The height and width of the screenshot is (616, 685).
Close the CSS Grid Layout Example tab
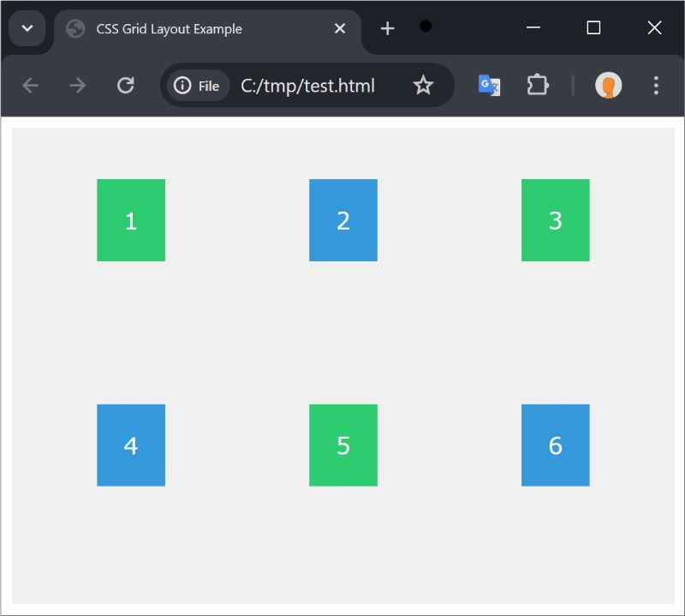coord(339,29)
